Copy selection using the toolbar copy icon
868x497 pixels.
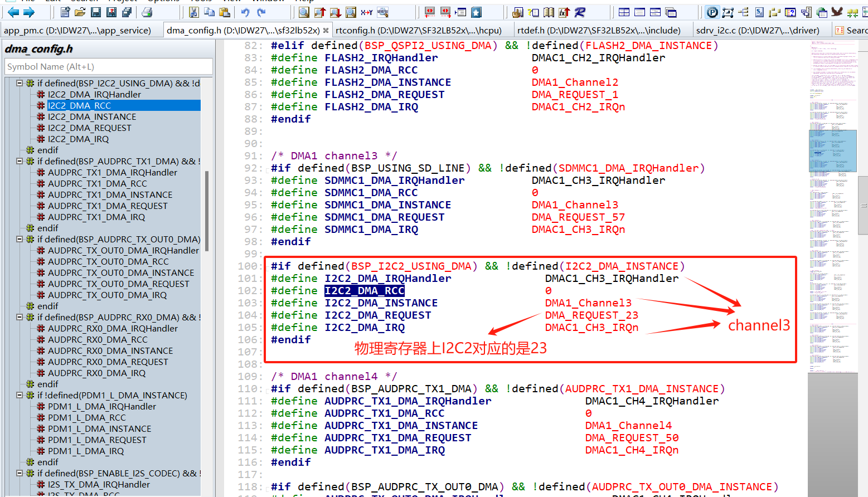click(210, 12)
